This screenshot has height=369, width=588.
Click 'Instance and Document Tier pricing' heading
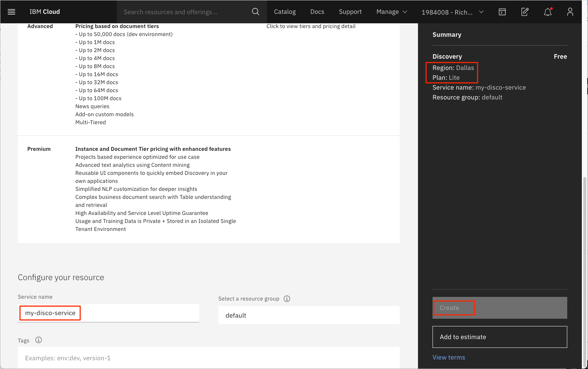[x=153, y=149]
